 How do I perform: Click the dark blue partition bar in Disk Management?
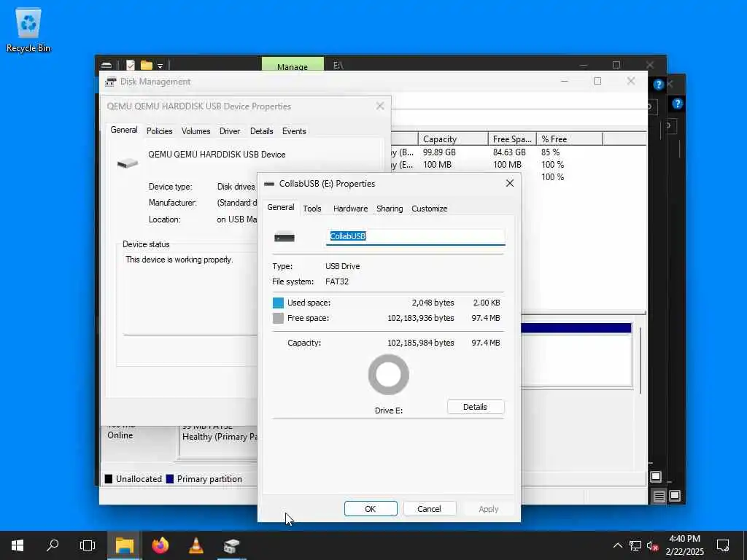(576, 327)
